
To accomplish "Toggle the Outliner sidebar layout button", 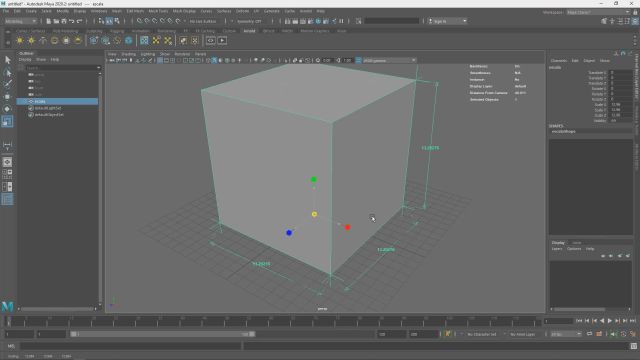I will pos(7,199).
